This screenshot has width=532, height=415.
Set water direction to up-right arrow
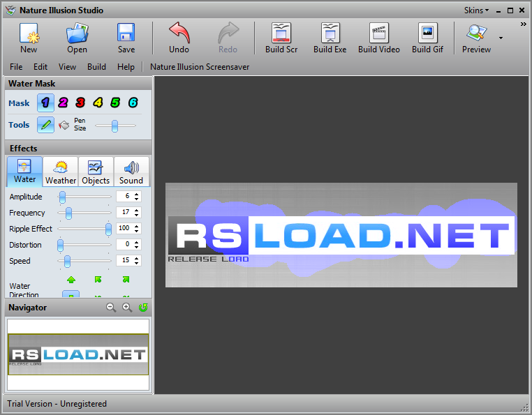126,280
